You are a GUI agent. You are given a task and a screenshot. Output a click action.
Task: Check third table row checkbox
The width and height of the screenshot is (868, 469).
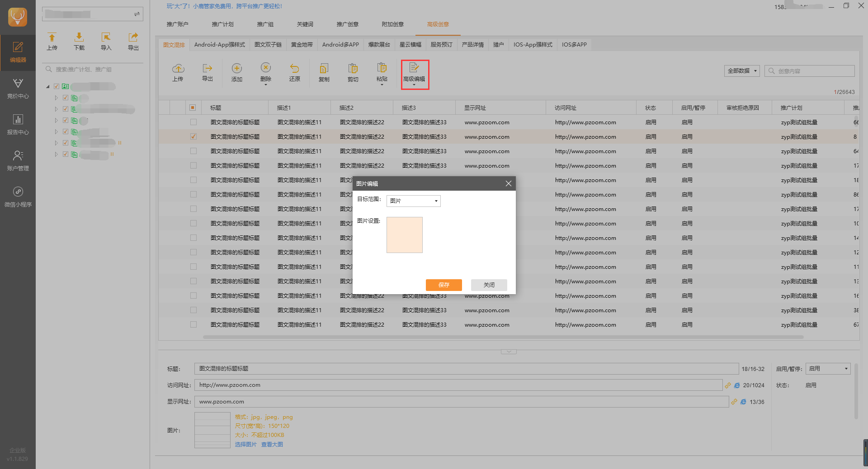193,151
